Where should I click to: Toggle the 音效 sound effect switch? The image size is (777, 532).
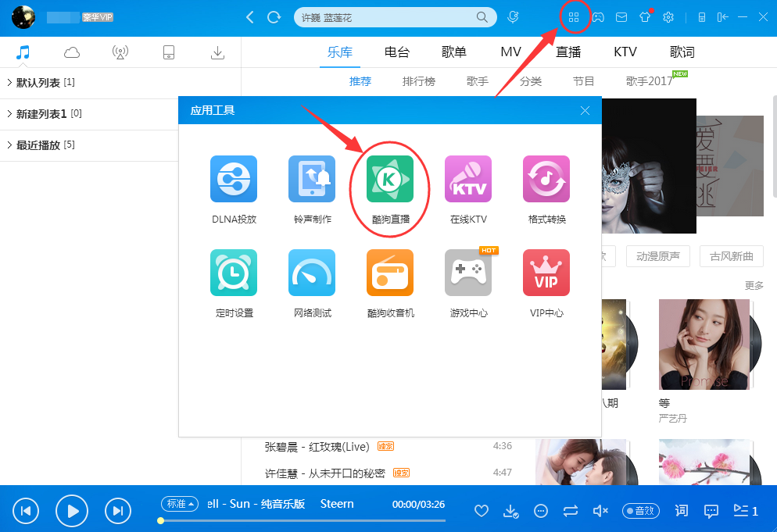640,510
